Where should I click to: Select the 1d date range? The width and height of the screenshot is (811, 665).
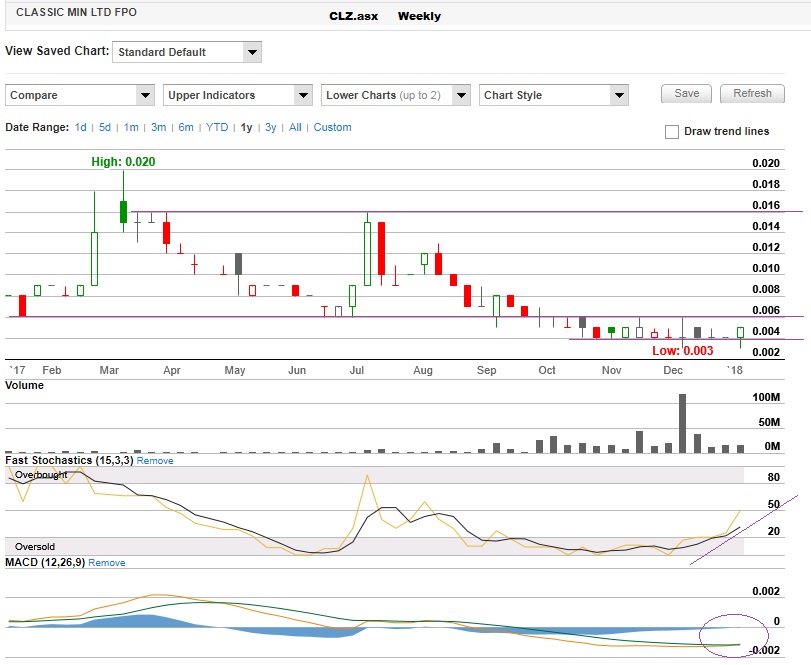(x=80, y=127)
